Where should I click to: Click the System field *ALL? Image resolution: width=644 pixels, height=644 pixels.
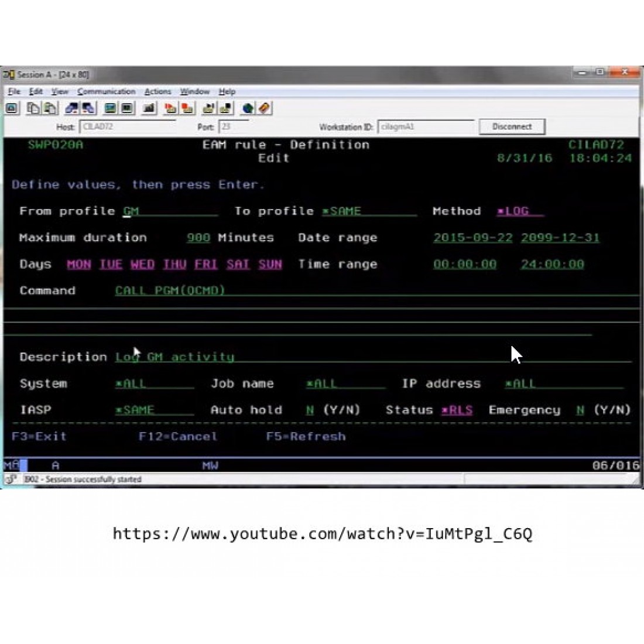(155, 384)
